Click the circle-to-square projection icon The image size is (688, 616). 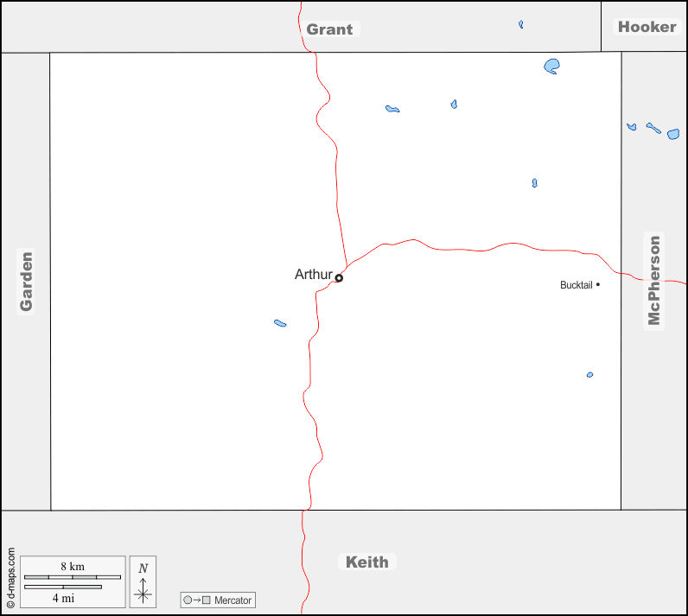[196, 600]
